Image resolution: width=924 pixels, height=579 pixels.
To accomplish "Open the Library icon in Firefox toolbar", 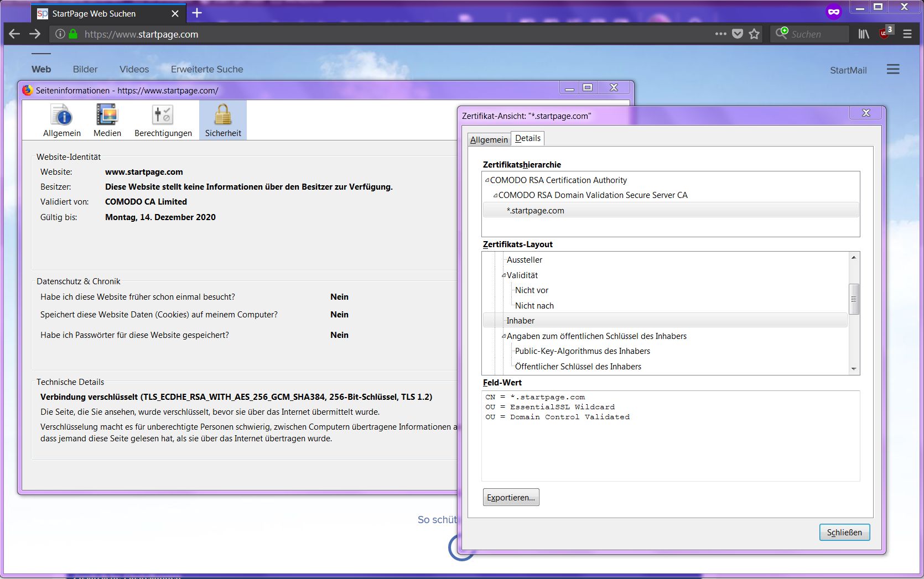I will [x=864, y=34].
